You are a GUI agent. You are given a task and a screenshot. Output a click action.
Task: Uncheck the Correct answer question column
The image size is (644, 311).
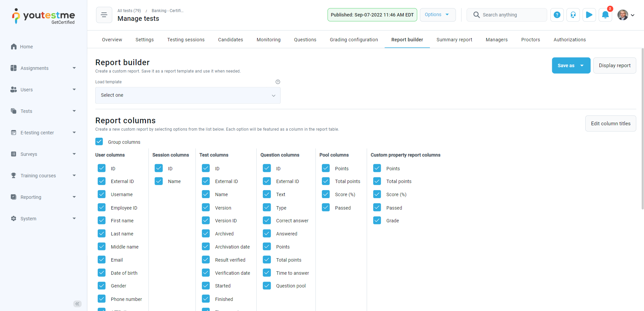tap(267, 221)
